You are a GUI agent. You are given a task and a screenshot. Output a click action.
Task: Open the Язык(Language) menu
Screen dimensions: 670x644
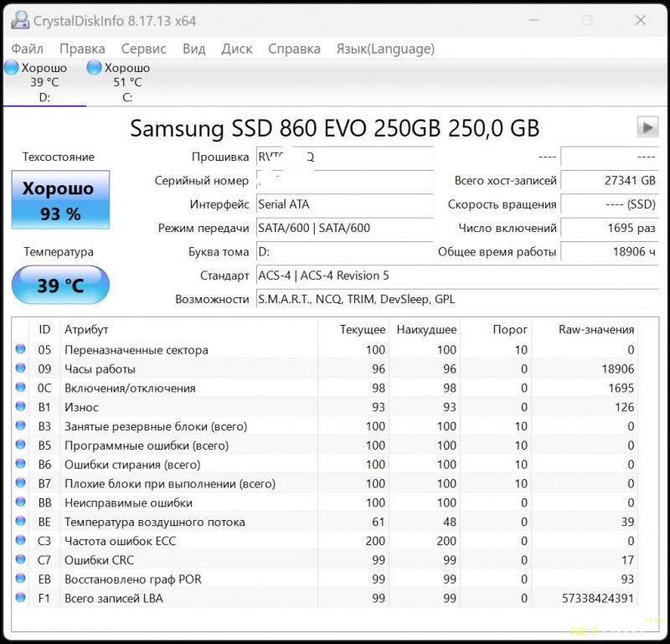tap(385, 49)
